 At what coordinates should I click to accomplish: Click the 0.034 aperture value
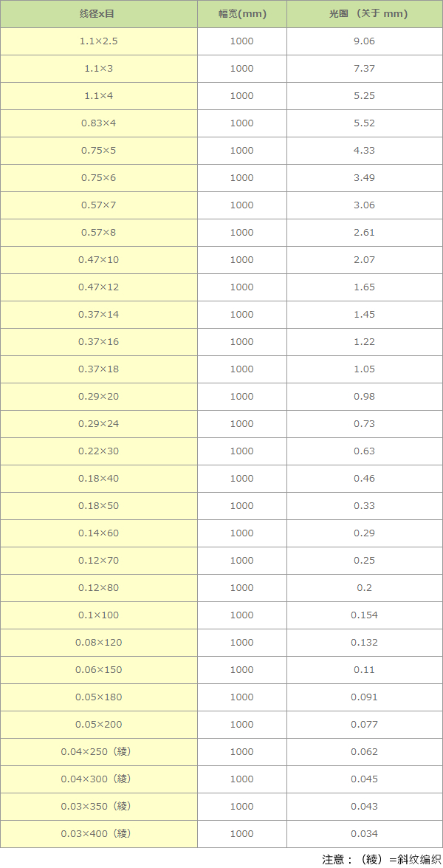pos(364,834)
